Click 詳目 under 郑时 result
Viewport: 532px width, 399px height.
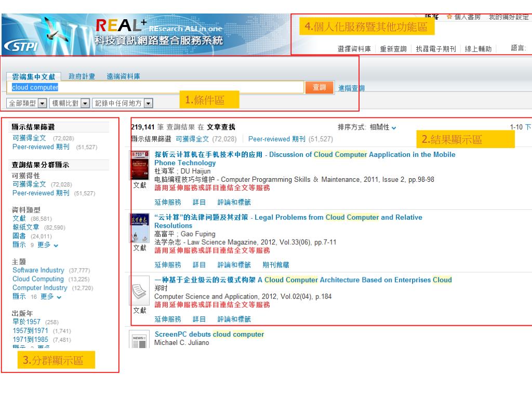(x=199, y=319)
